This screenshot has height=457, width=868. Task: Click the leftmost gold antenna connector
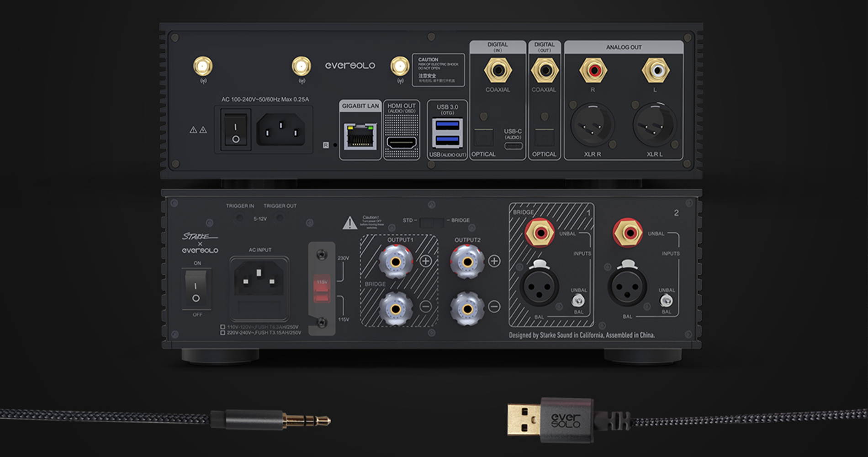(203, 67)
